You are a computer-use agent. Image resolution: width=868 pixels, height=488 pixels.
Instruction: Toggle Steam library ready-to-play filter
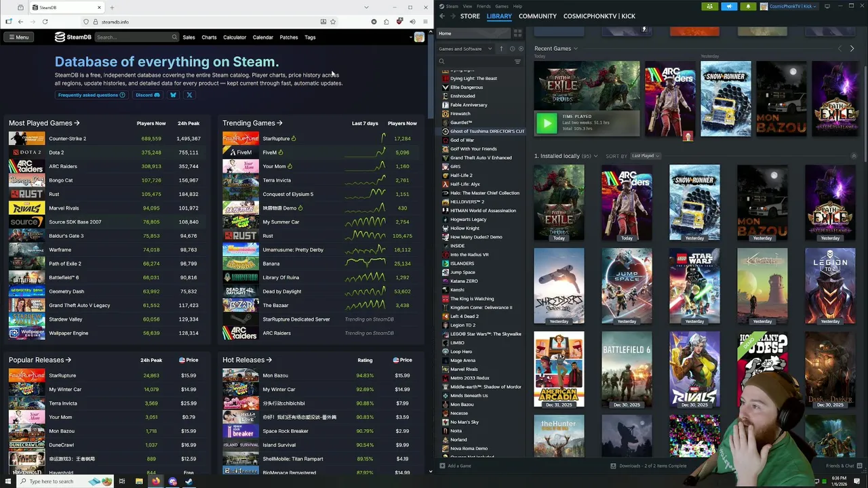[x=521, y=49]
